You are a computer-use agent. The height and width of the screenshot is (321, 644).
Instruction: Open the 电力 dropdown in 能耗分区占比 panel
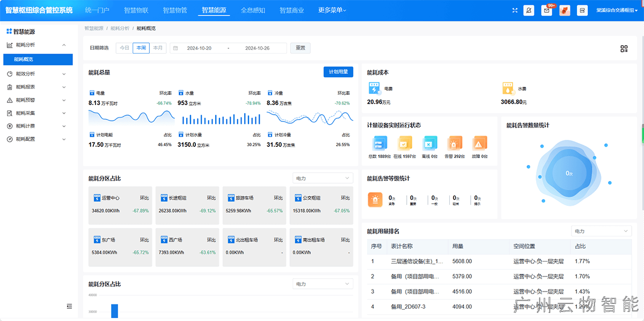322,177
